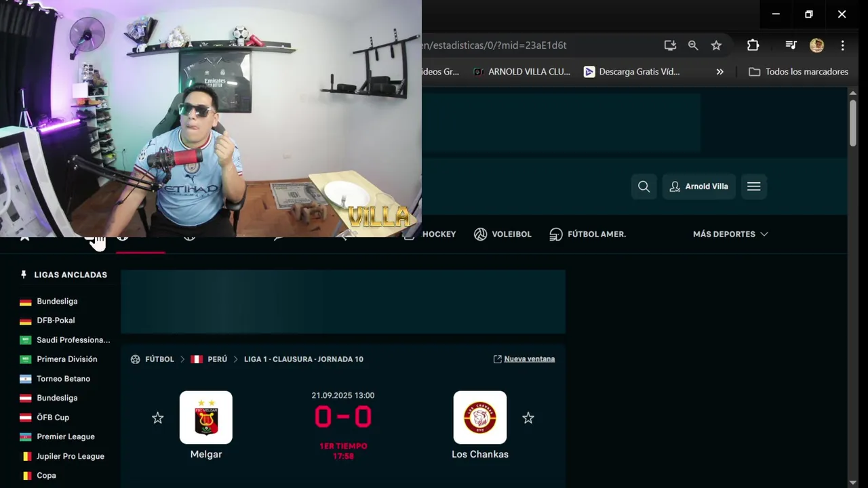Screen dimensions: 868x488
Task: Expand the MÁS DEPORTES dropdown
Action: click(730, 234)
